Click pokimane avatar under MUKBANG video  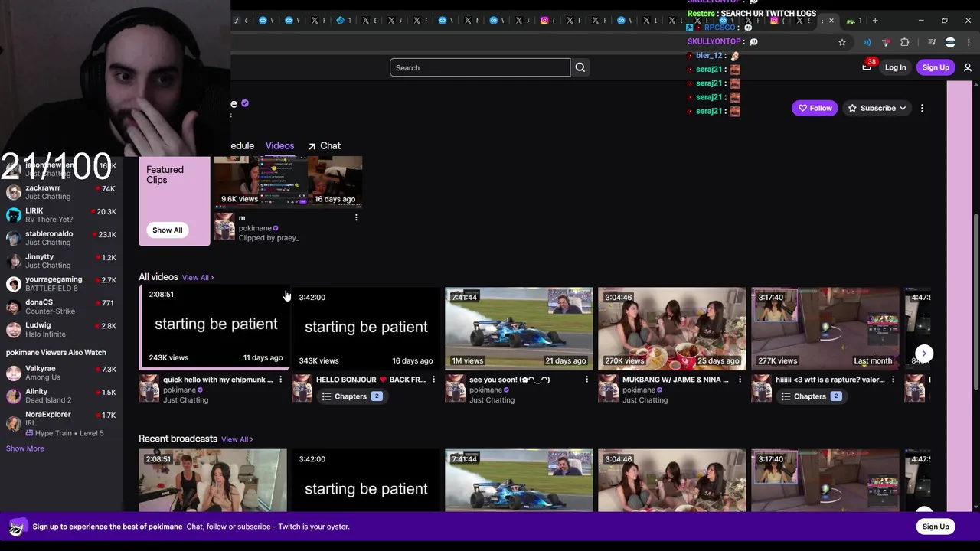tap(608, 388)
